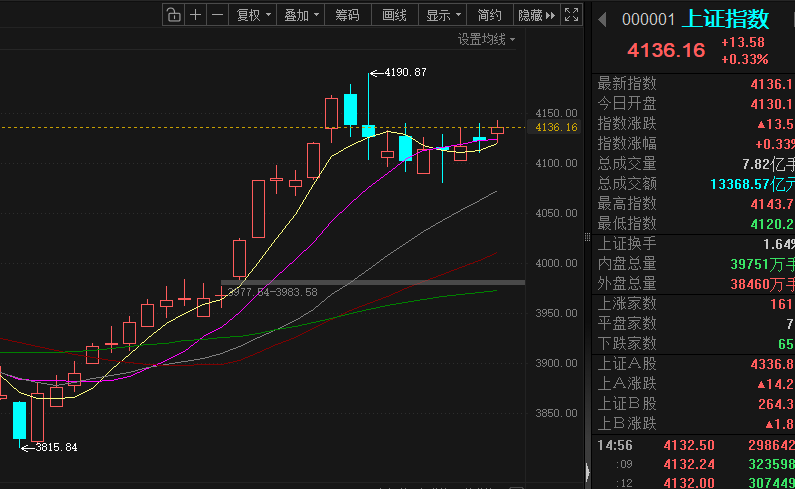Screen dimensions: 795x489
Task: Click the panel splitter grip handle
Action: pos(587,237)
